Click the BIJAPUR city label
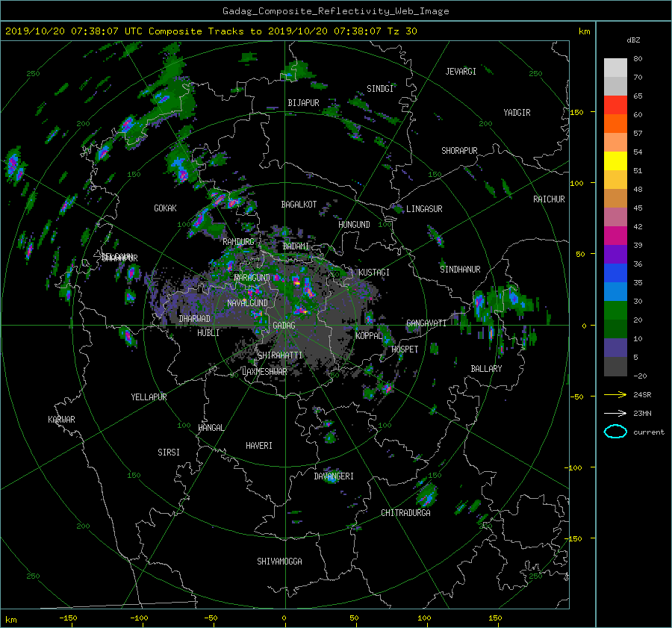Image resolution: width=672 pixels, height=628 pixels. 303,103
